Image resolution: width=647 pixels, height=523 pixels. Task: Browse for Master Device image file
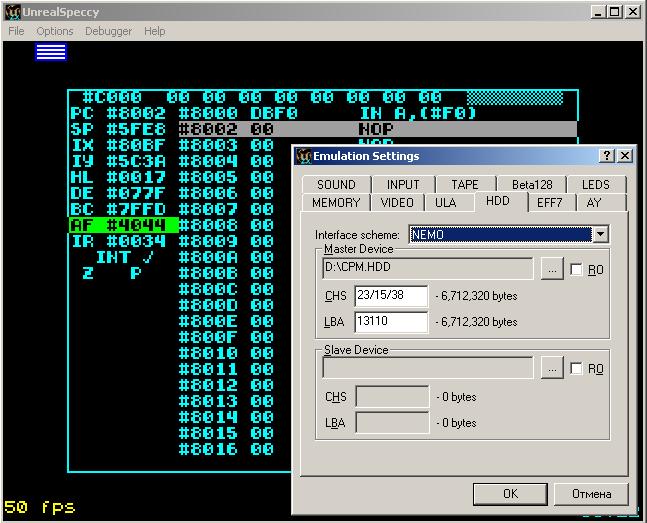pos(551,269)
